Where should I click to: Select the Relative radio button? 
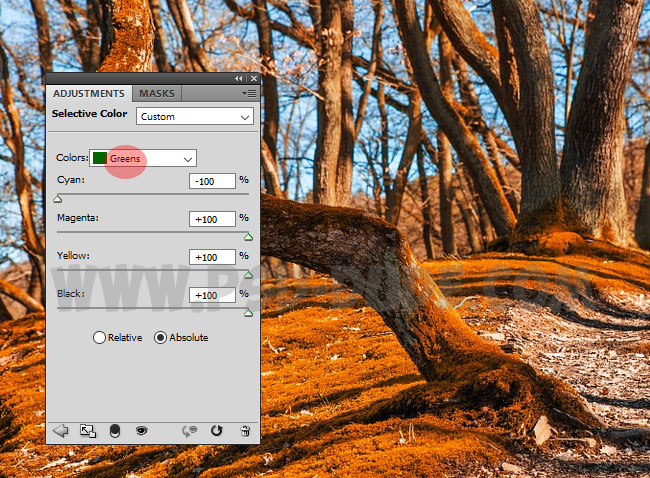pyautogui.click(x=100, y=337)
